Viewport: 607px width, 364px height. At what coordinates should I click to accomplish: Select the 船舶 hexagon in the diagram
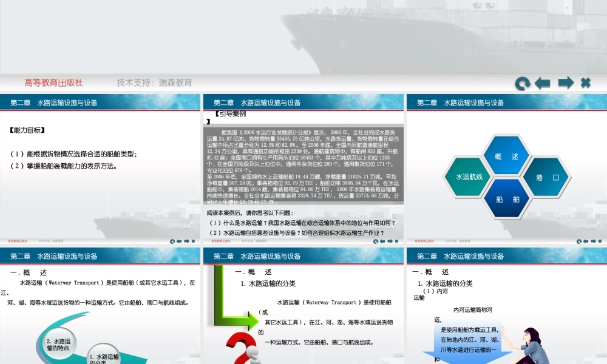coord(508,199)
